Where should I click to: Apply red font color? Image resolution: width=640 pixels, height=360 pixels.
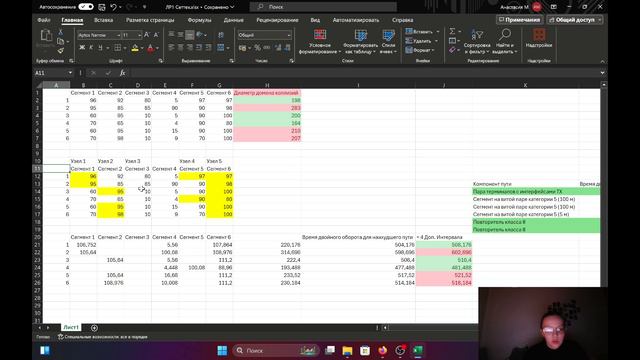151,48
